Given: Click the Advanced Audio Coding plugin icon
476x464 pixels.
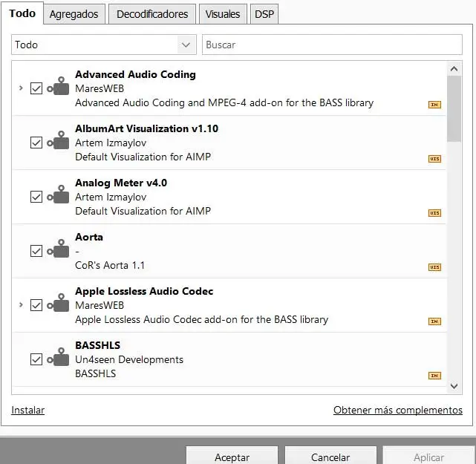Looking at the screenshot, I should coord(58,86).
